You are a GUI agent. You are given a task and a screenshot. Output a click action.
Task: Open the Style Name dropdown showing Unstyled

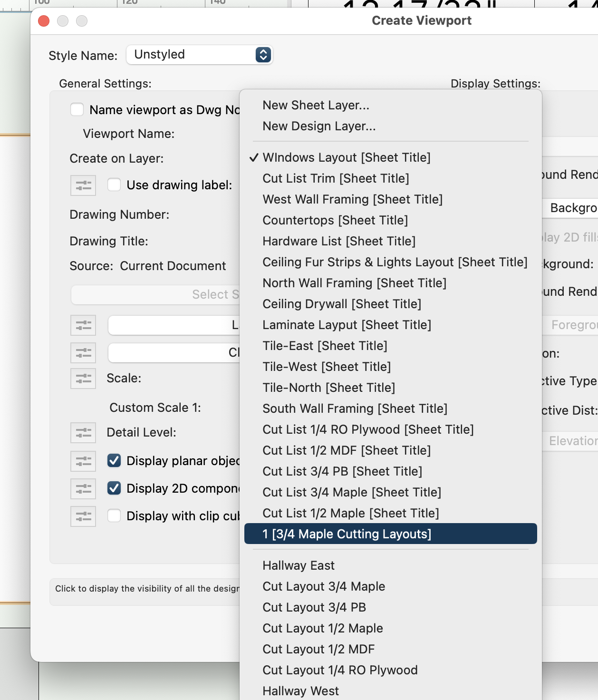pos(200,55)
